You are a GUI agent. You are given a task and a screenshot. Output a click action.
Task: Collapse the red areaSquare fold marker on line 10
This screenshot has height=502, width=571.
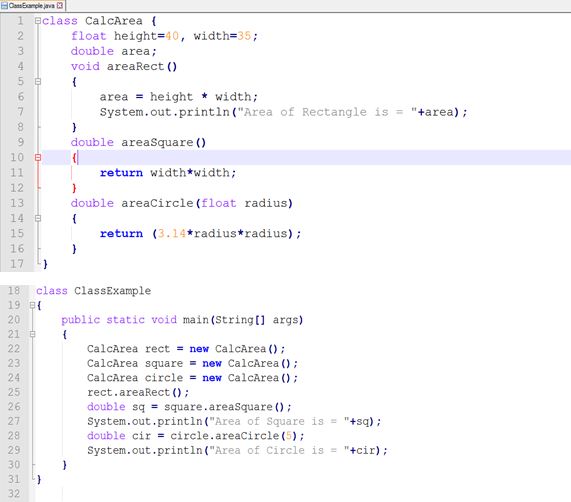38,157
